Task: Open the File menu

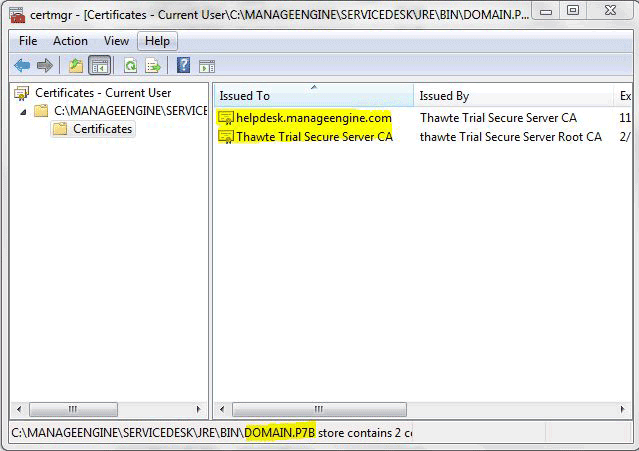Action: point(28,41)
